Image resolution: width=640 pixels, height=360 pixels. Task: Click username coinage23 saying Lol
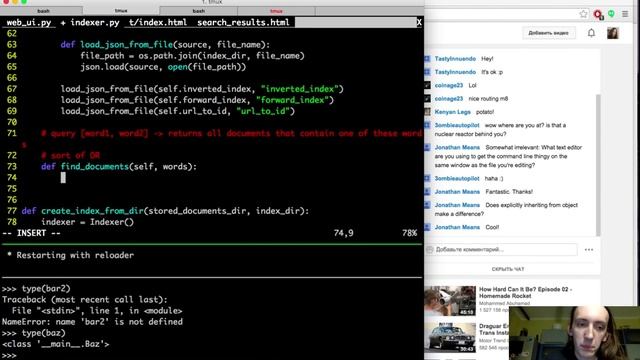(449, 85)
